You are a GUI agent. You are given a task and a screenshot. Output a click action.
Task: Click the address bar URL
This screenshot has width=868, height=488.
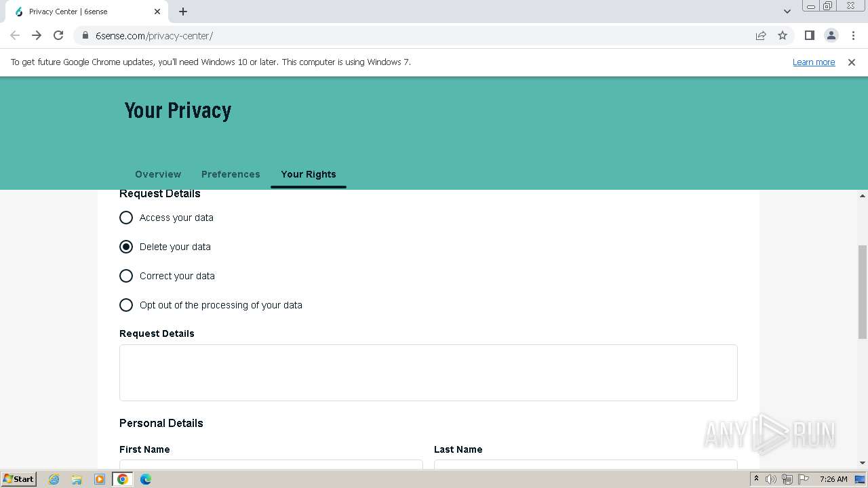(x=155, y=35)
